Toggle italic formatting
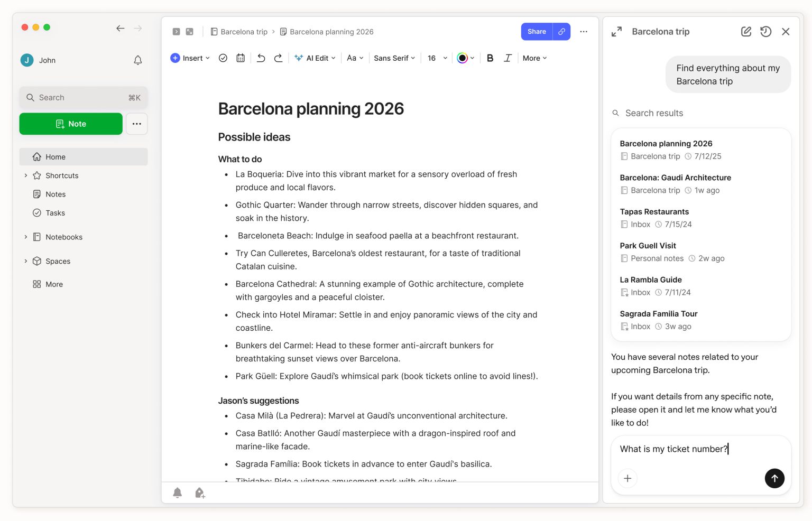 pyautogui.click(x=508, y=58)
